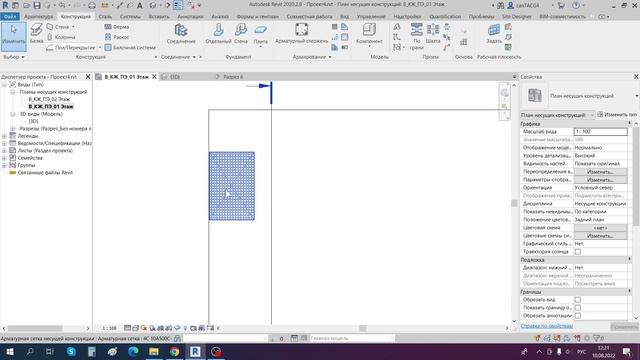Image resolution: width=640 pixels, height=360 pixels.
Task: Click the Цветовая схема <нет> button
Action: click(x=600, y=228)
